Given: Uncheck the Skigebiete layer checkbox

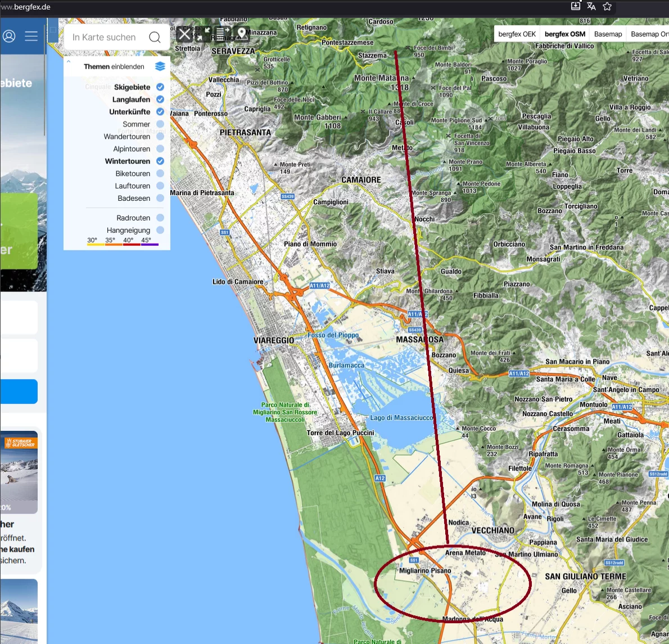Looking at the screenshot, I should tap(160, 87).
